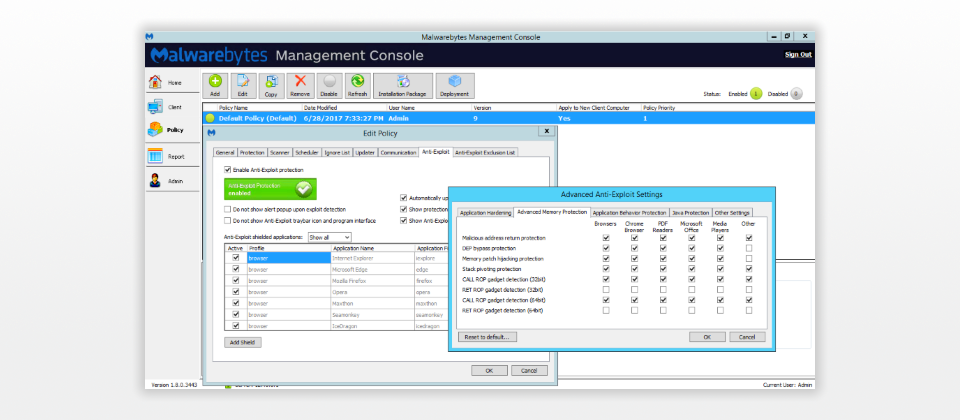This screenshot has width=960, height=420.
Task: Enable Memory patch hijacking protection for Other
Action: point(749,258)
